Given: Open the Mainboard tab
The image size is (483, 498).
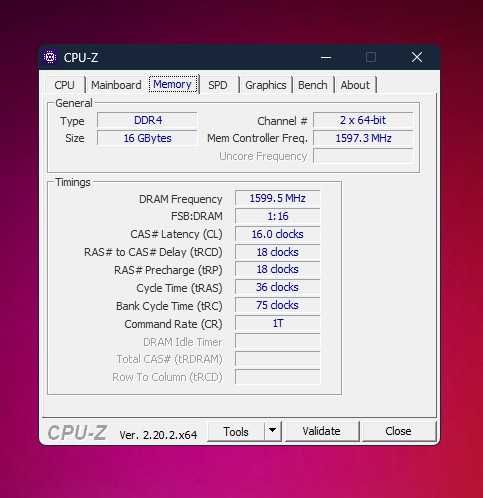Looking at the screenshot, I should (116, 85).
